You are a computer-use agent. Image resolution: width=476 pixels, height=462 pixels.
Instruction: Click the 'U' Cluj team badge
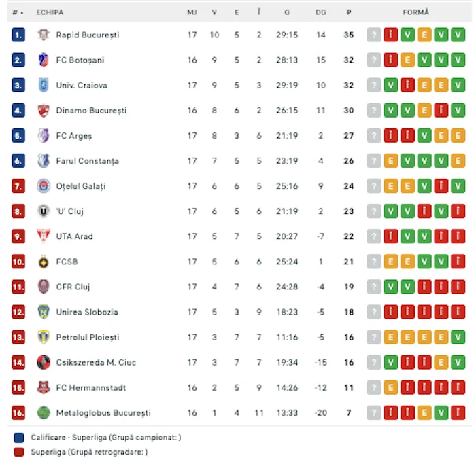click(44, 211)
